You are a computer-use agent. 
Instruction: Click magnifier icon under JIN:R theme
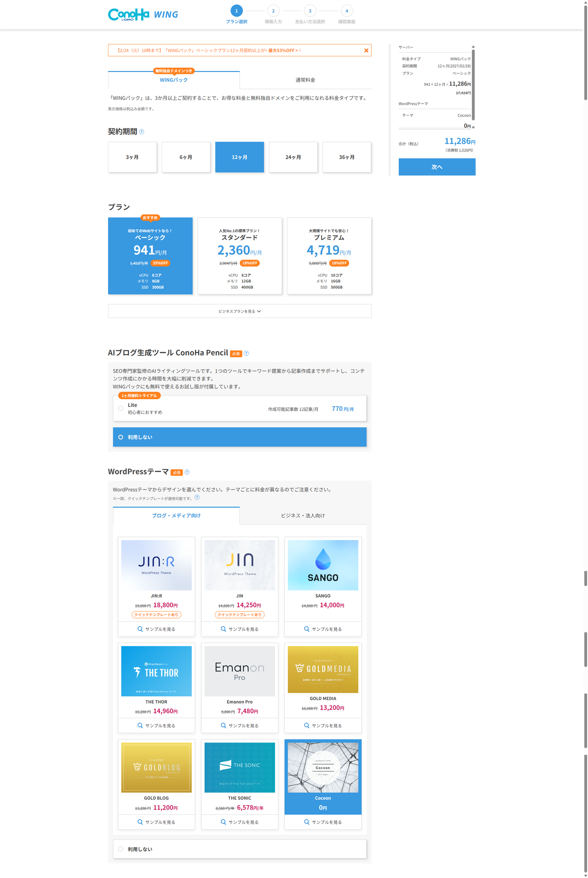pyautogui.click(x=140, y=629)
